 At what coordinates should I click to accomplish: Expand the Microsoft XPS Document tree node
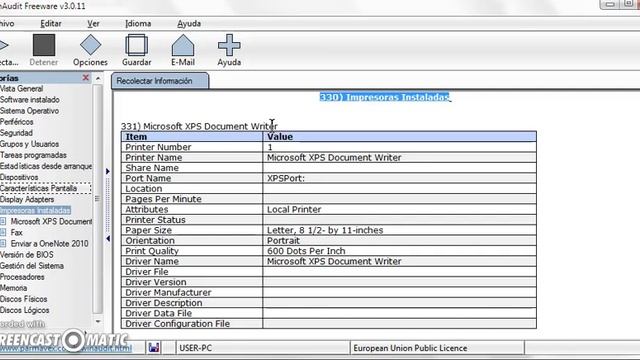3,221
